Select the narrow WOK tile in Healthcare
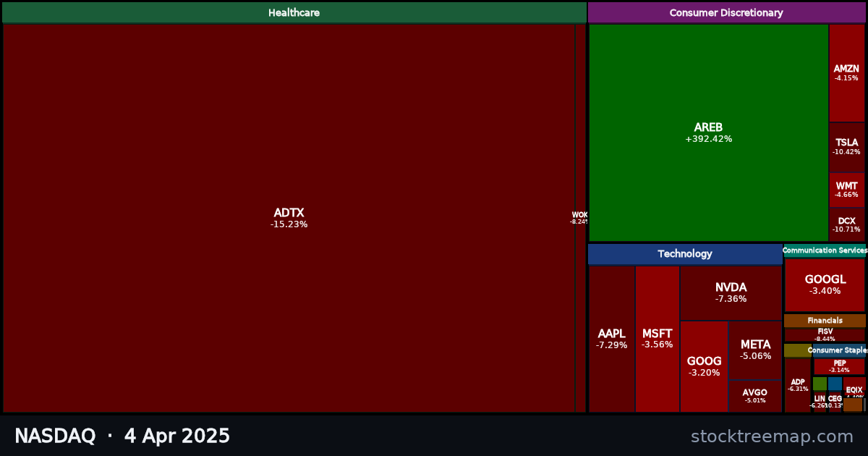The width and height of the screenshot is (868, 456). pyautogui.click(x=580, y=218)
